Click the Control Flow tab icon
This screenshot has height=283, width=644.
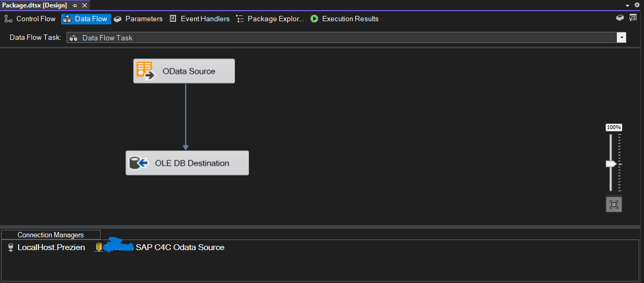click(x=9, y=19)
